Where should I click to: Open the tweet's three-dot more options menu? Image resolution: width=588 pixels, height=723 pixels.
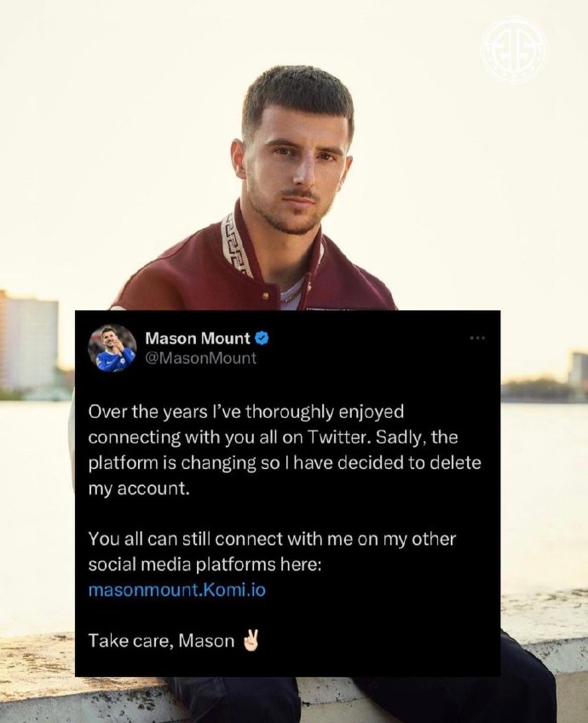(x=476, y=338)
